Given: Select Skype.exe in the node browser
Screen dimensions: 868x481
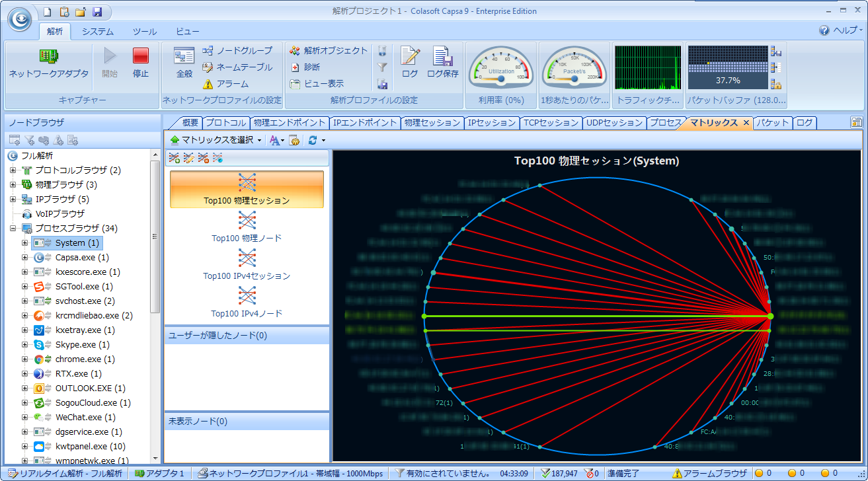Looking at the screenshot, I should coord(75,345).
